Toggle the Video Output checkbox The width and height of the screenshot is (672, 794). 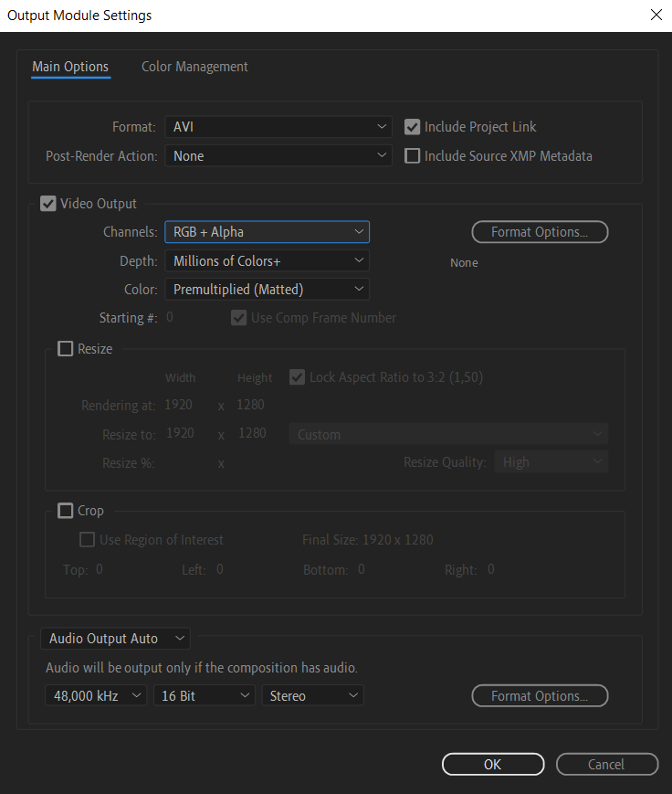(48, 204)
